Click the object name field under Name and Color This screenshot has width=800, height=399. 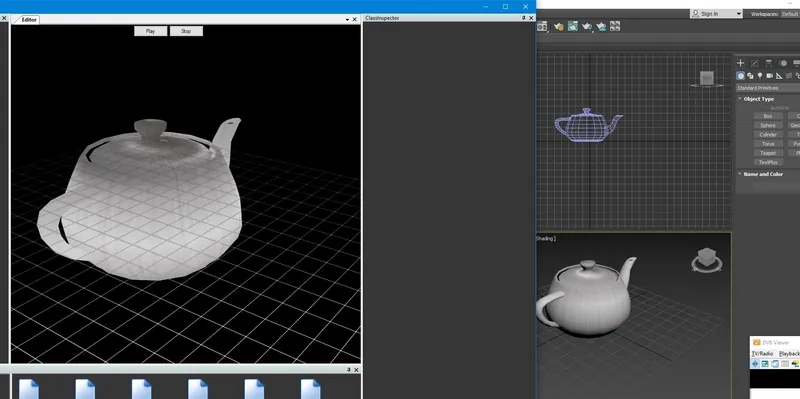777,187
